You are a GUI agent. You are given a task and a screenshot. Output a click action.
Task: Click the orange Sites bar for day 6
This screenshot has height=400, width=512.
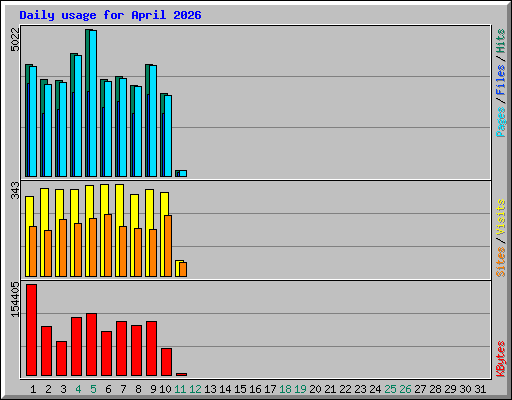(x=108, y=245)
